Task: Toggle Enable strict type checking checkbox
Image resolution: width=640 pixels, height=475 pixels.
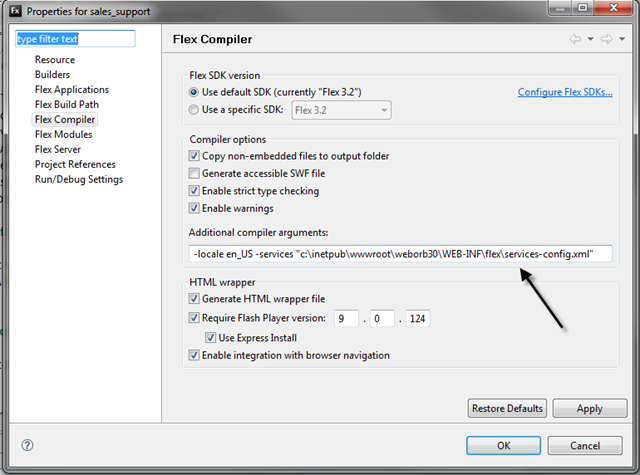Action: click(x=194, y=191)
